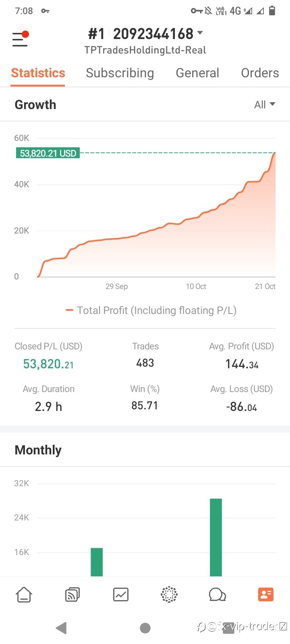Switch to the Subscribing tab
290x644 pixels.
point(120,73)
